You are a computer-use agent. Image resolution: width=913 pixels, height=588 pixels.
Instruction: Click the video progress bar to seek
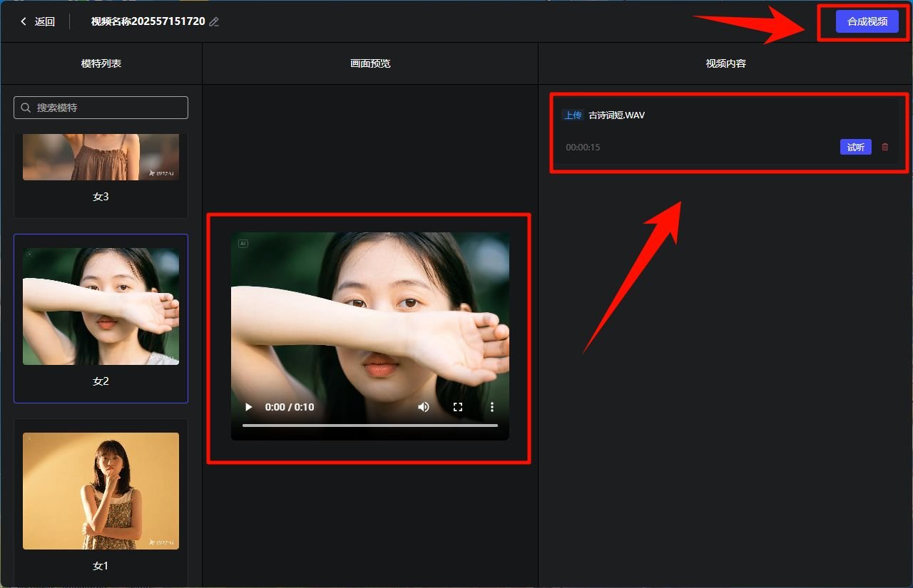pyautogui.click(x=369, y=425)
